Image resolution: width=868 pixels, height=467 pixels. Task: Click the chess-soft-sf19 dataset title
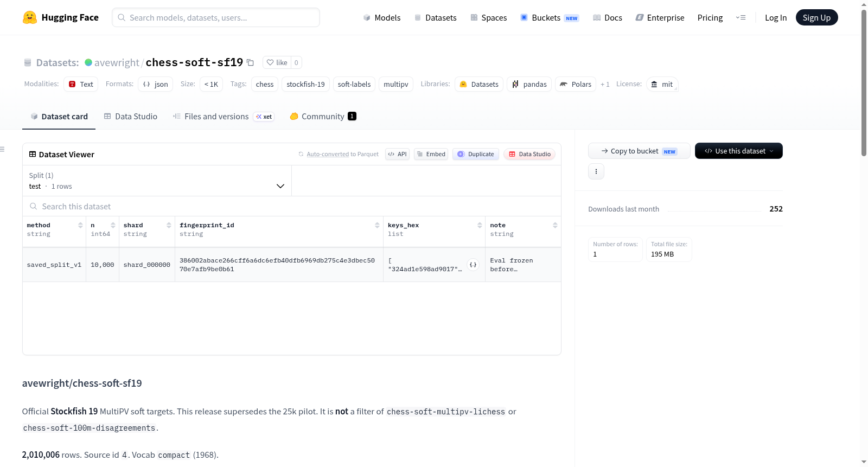tap(194, 62)
